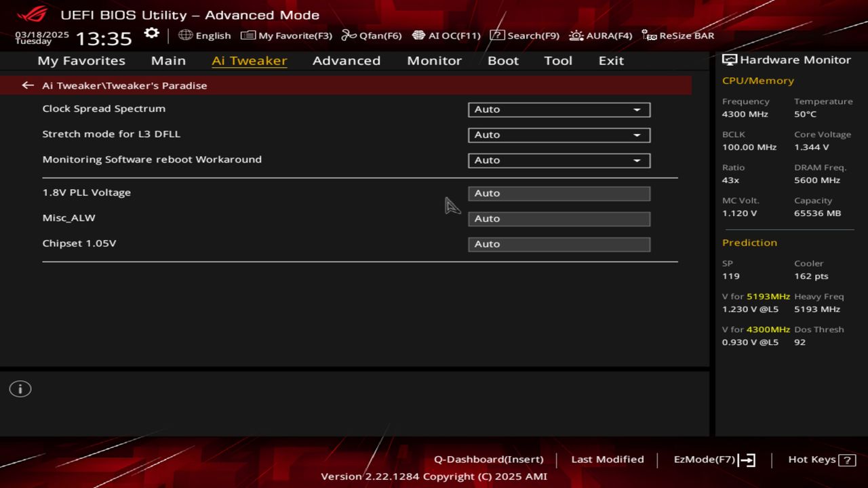Click the info circle icon

pos(20,389)
